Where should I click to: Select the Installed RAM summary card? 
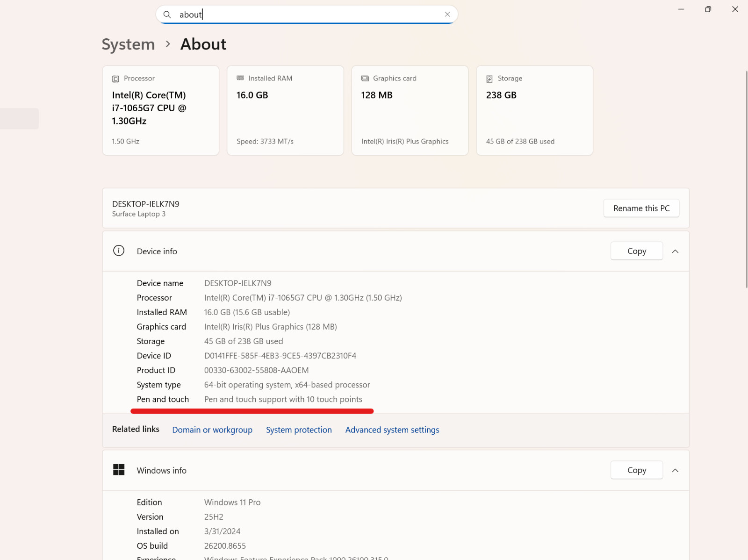coord(285,110)
